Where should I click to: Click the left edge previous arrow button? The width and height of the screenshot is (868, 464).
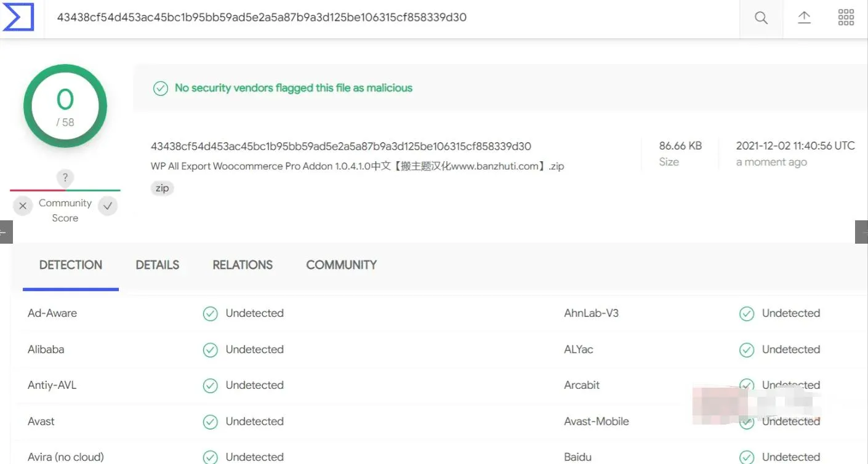[6, 232]
